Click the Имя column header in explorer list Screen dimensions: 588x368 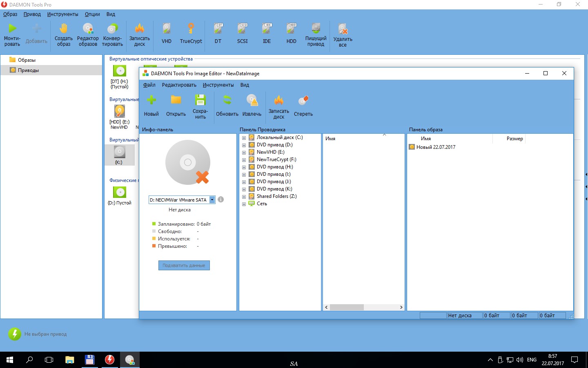coord(330,139)
